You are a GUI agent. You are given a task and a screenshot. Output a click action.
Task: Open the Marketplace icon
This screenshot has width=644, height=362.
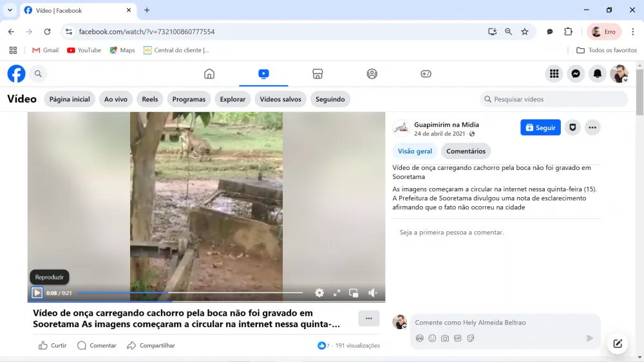pyautogui.click(x=317, y=74)
